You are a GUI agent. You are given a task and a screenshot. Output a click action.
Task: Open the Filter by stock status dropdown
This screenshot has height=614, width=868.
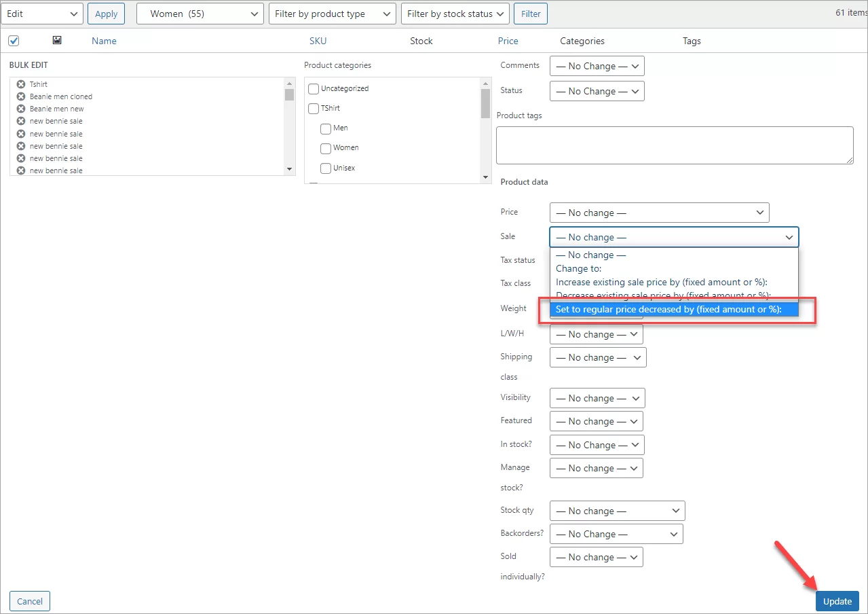click(x=455, y=14)
